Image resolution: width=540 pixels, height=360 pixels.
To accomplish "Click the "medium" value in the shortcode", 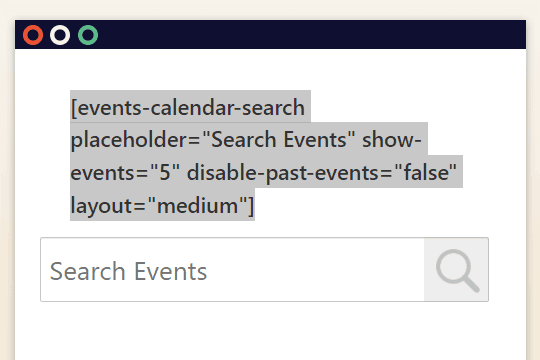I will point(197,205).
